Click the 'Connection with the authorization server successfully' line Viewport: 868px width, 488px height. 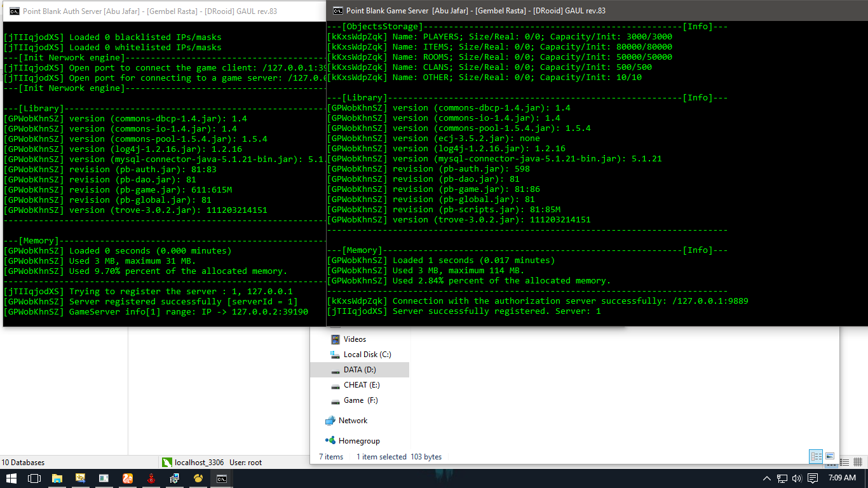click(538, 301)
